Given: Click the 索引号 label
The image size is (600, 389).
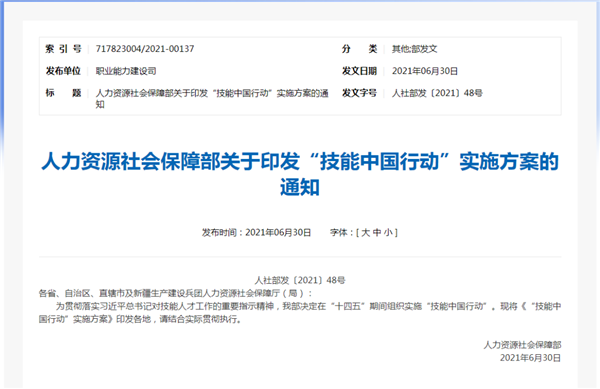Looking at the screenshot, I should click(64, 49).
